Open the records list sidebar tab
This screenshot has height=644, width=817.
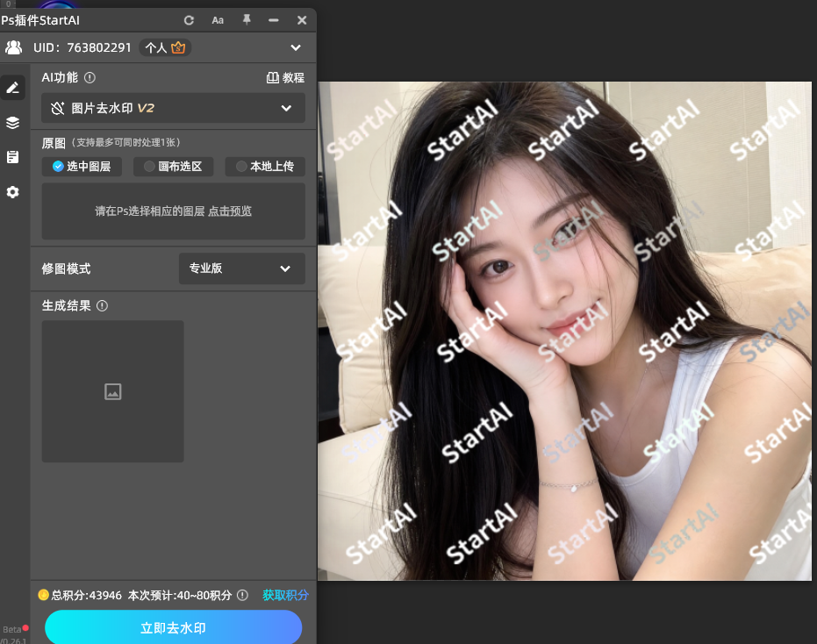coord(13,157)
